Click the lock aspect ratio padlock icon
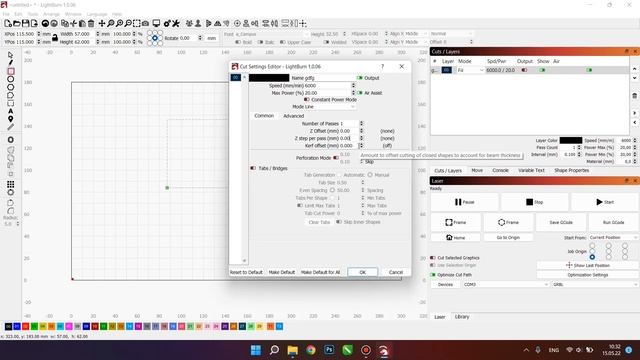 coord(55,38)
